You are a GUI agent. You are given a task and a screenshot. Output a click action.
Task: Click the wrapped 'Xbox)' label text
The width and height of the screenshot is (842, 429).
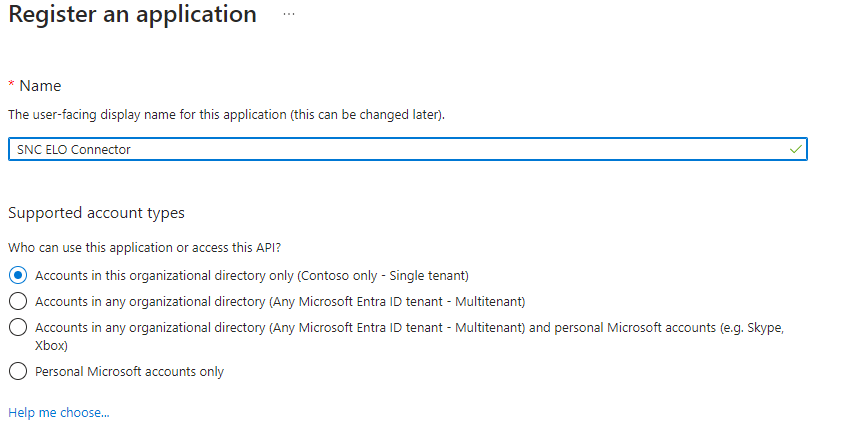click(x=51, y=345)
